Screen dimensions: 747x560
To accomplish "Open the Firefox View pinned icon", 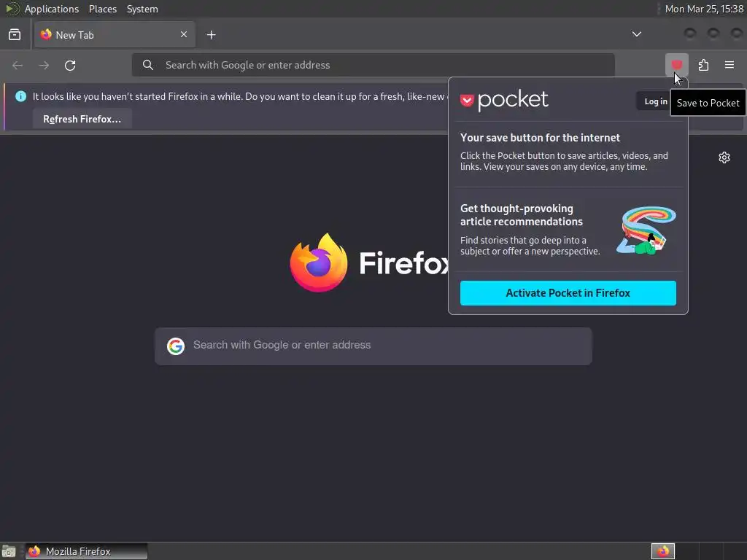I will coord(15,35).
